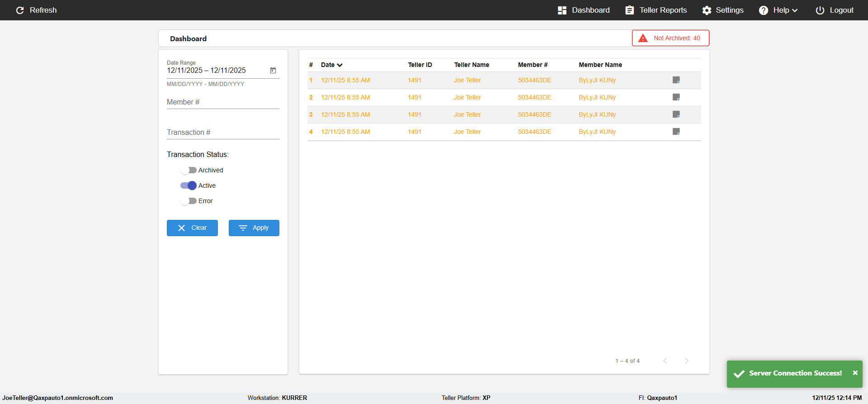Click Teller ID 1491 in row 1
This screenshot has height=404, width=868.
[415, 80]
